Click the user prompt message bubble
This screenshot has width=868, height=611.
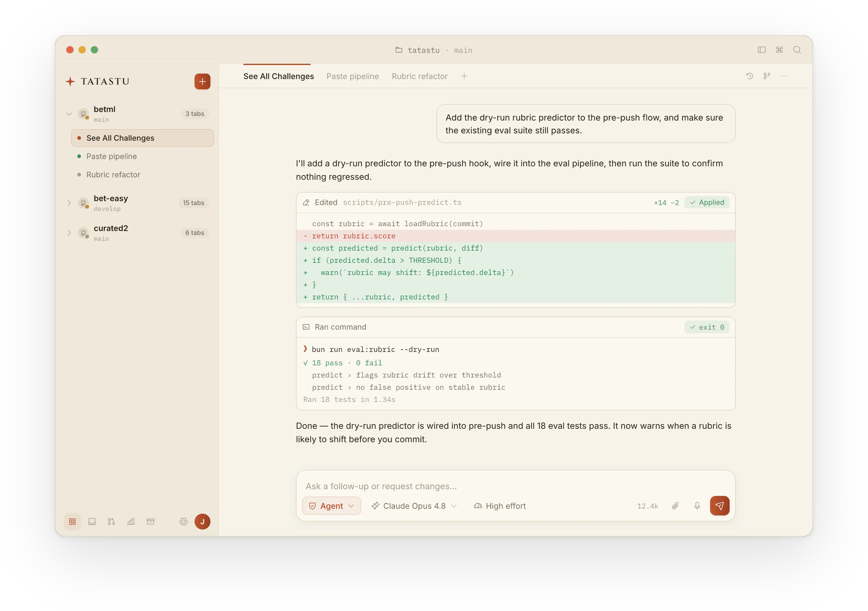coord(585,124)
